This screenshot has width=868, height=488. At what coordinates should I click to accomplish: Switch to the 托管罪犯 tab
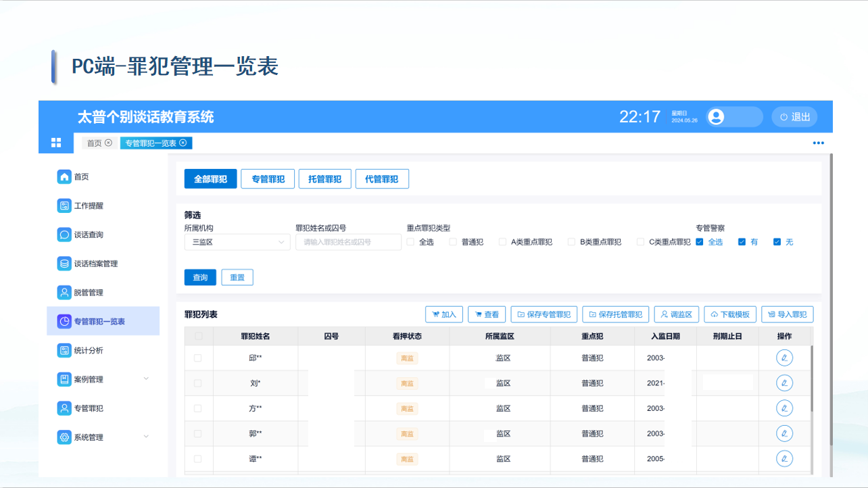coord(324,179)
